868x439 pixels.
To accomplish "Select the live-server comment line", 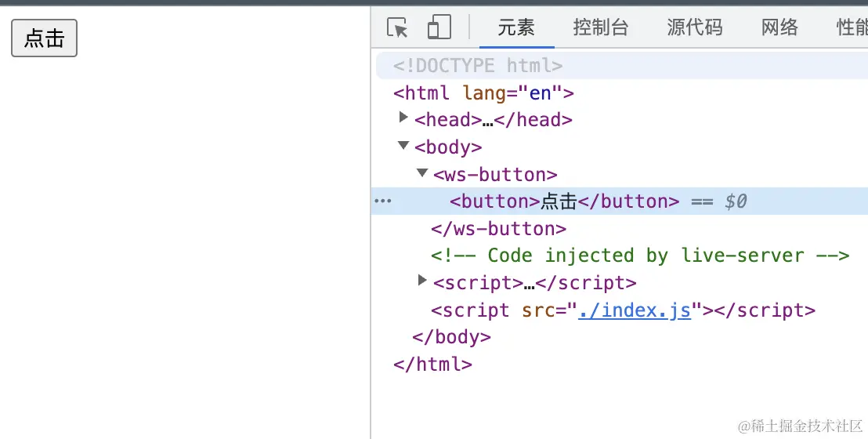I will 640,256.
